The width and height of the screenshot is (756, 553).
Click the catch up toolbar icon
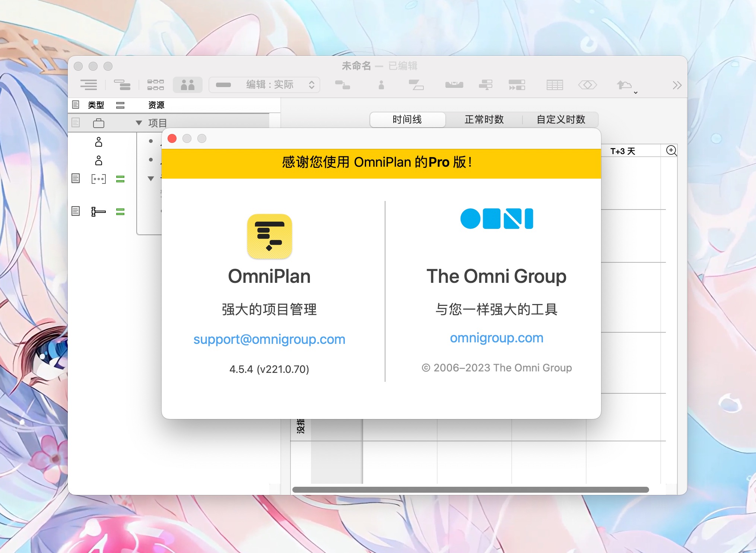pyautogui.click(x=486, y=85)
